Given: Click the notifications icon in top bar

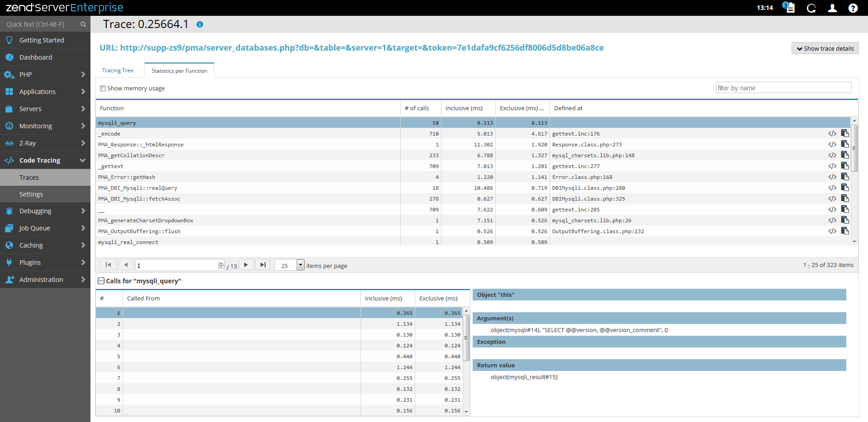Looking at the screenshot, I should (x=789, y=8).
